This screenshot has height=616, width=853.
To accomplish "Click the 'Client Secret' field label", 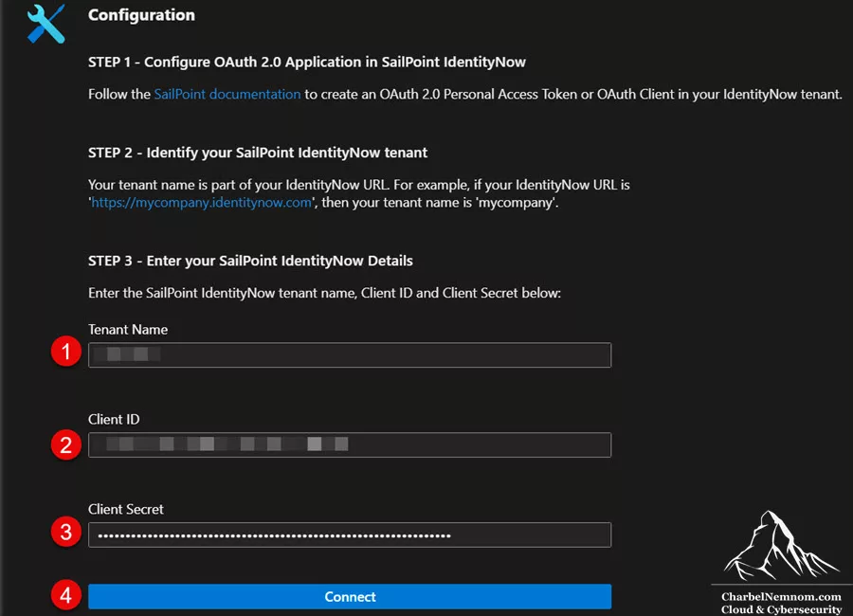I will click(126, 509).
